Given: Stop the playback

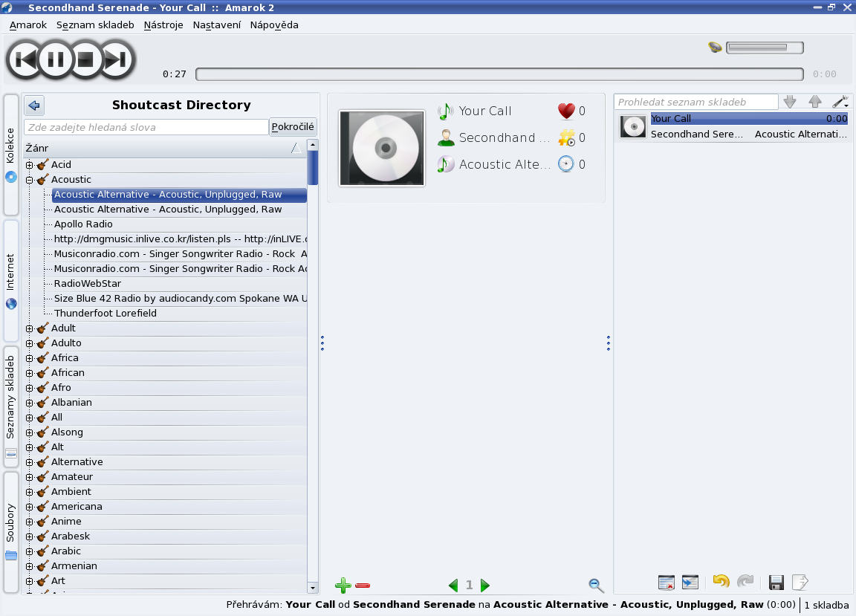Looking at the screenshot, I should (x=85, y=59).
